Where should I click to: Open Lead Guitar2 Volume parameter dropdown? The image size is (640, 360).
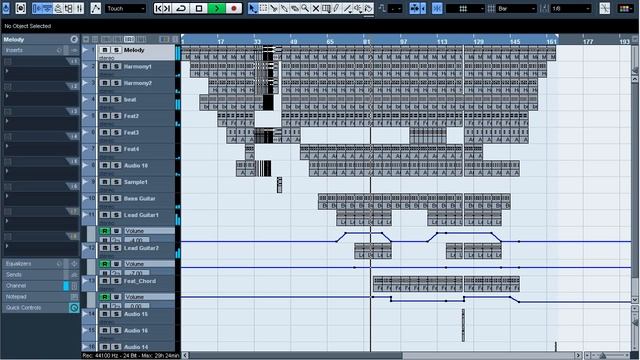point(149,264)
